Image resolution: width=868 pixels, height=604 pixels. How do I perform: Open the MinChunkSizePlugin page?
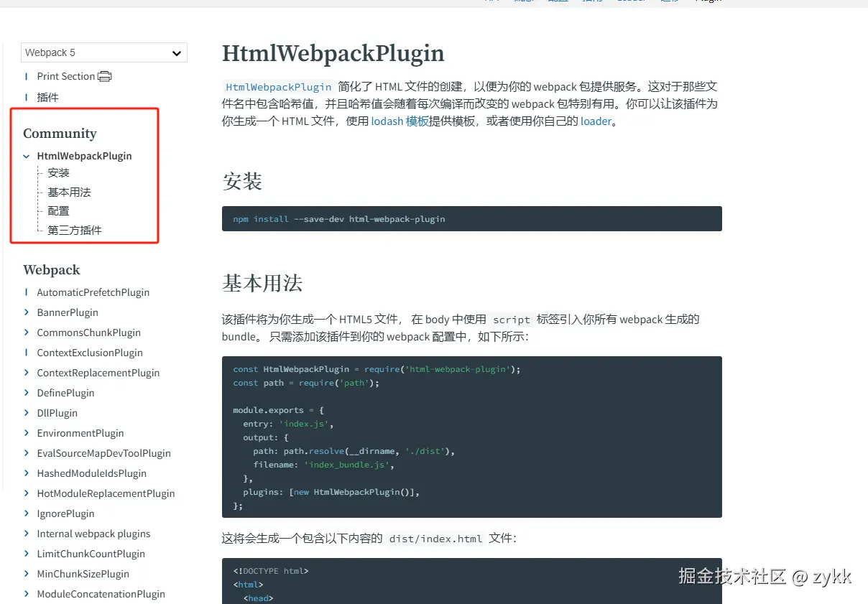click(83, 574)
